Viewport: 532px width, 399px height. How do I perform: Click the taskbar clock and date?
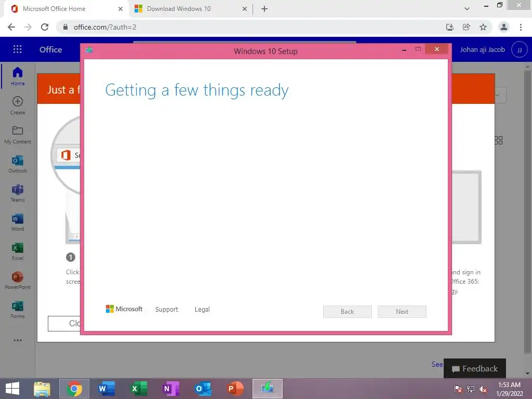tap(509, 389)
